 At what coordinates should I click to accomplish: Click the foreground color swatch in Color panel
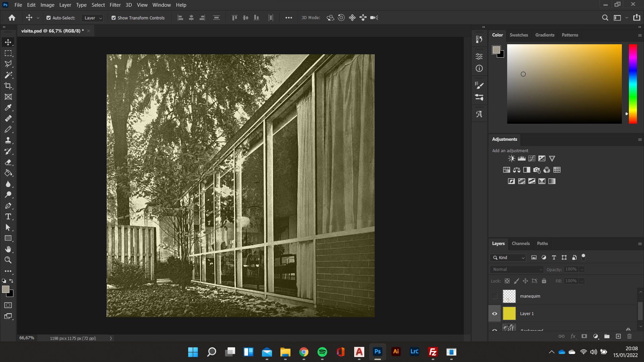tap(496, 50)
